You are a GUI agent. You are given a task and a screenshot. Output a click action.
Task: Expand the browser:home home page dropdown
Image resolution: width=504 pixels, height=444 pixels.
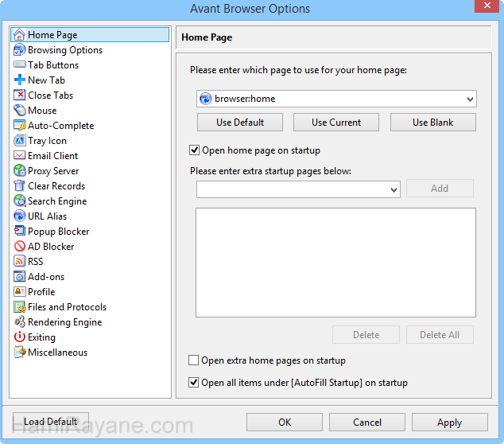[x=469, y=99]
